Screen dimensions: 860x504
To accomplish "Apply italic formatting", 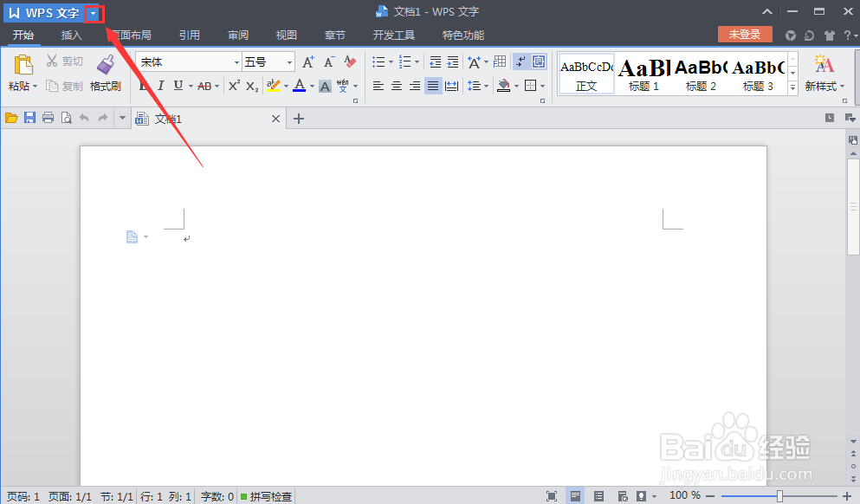I will tap(162, 83).
